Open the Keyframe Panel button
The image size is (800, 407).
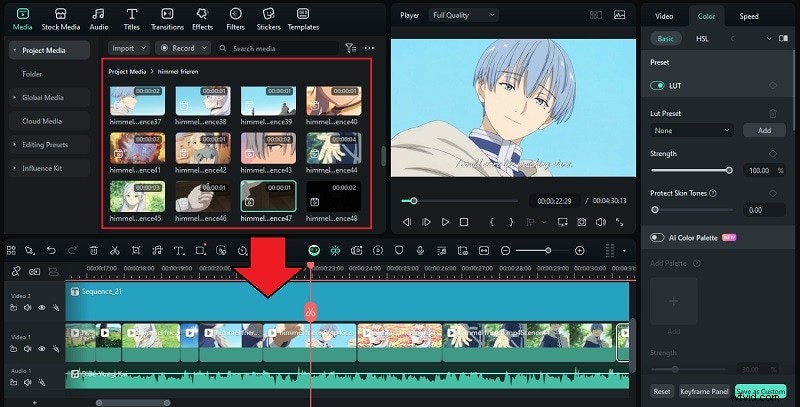pyautogui.click(x=704, y=391)
